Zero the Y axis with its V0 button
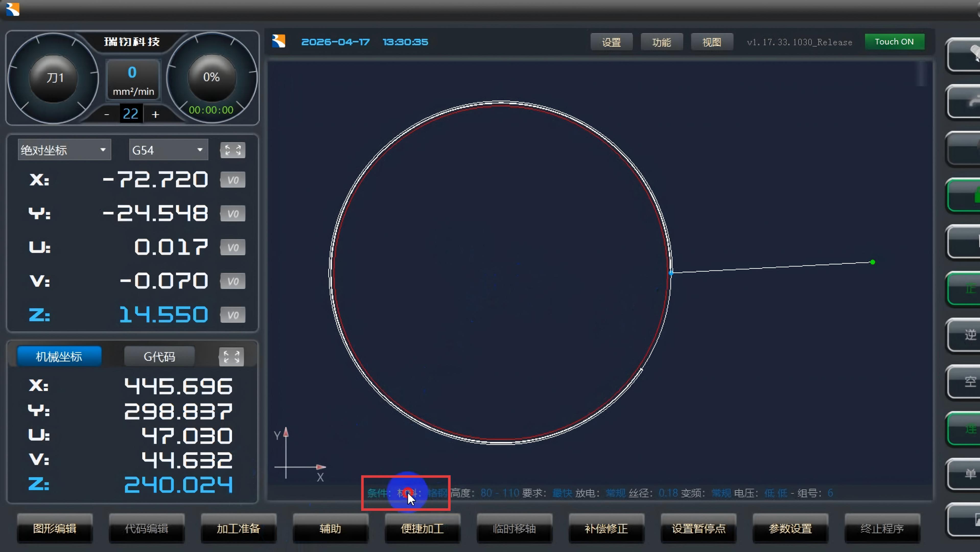The width and height of the screenshot is (980, 552). tap(232, 213)
